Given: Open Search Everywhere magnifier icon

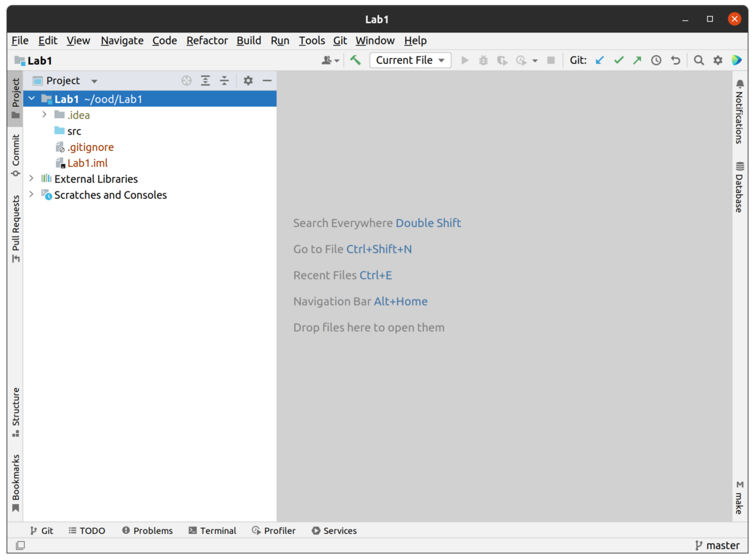Looking at the screenshot, I should tap(698, 60).
